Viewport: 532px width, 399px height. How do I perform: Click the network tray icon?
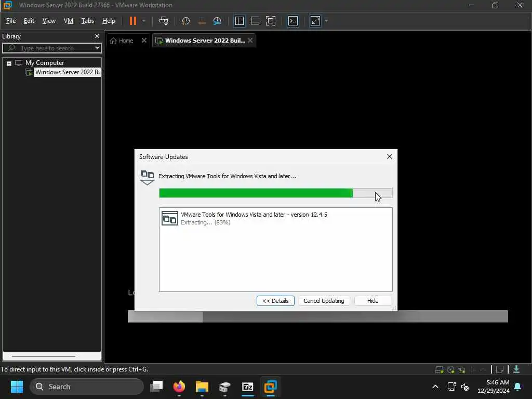tap(451, 387)
